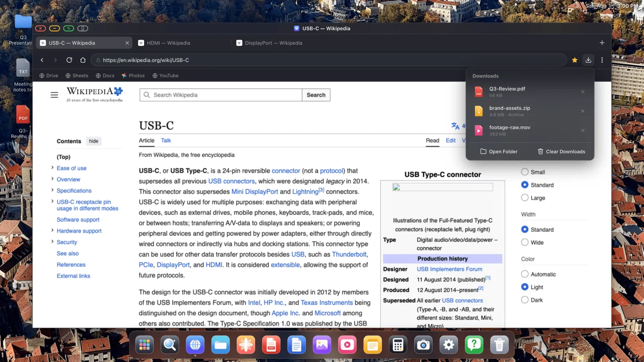644x362 pixels.
Task: Open the file manager folder in dock
Action: pyautogui.click(x=221, y=345)
